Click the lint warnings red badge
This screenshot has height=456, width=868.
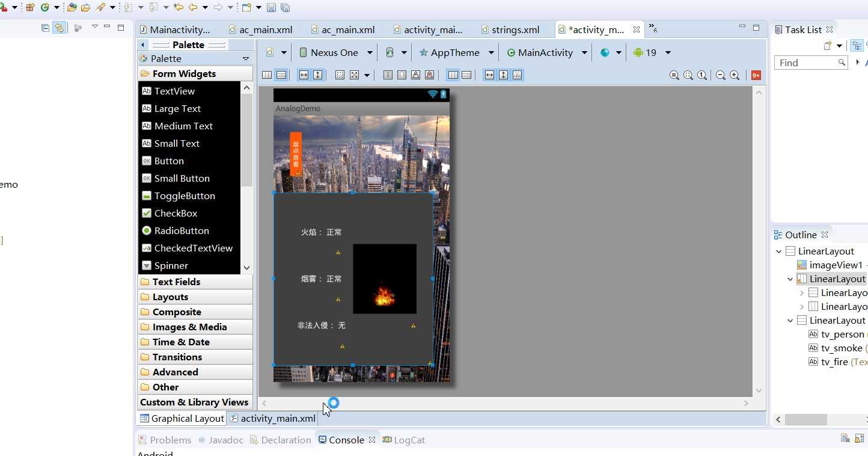(756, 75)
